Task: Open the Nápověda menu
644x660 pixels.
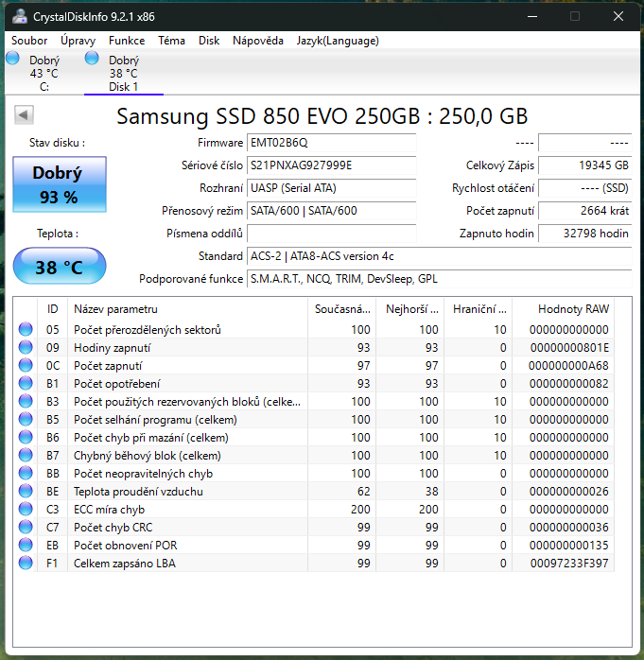Action: pos(258,41)
